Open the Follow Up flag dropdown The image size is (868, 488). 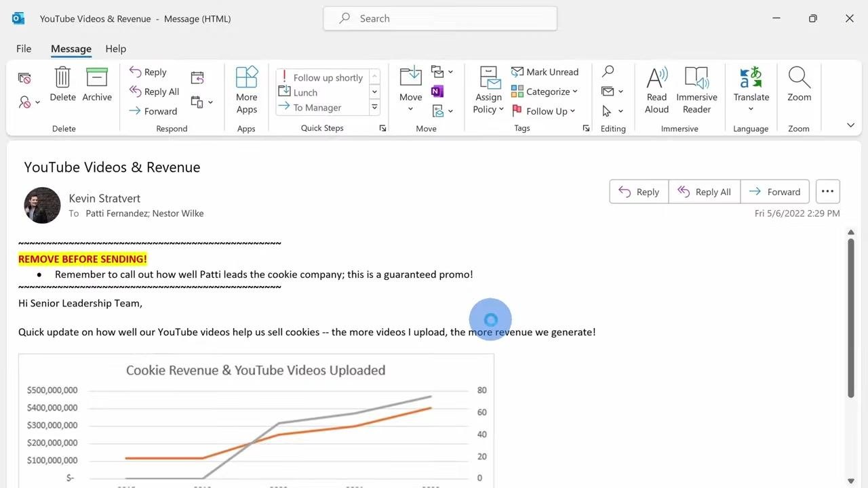coord(543,111)
